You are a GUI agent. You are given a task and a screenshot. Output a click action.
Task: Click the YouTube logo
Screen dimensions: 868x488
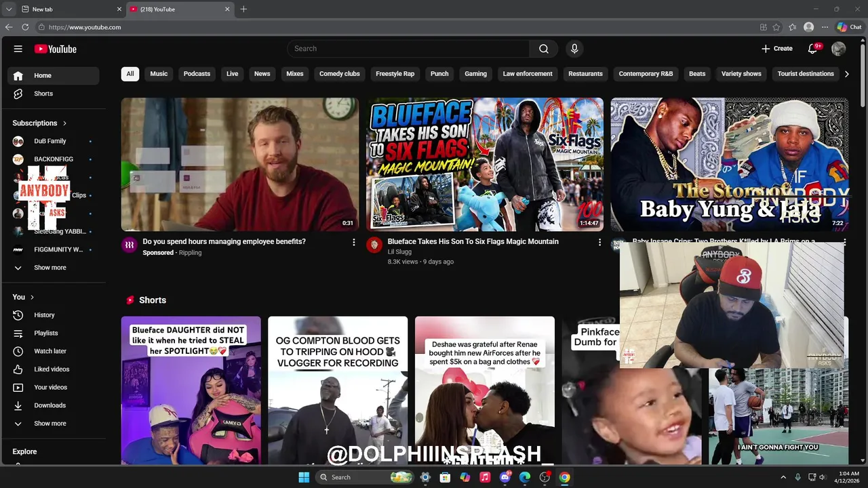[56, 49]
